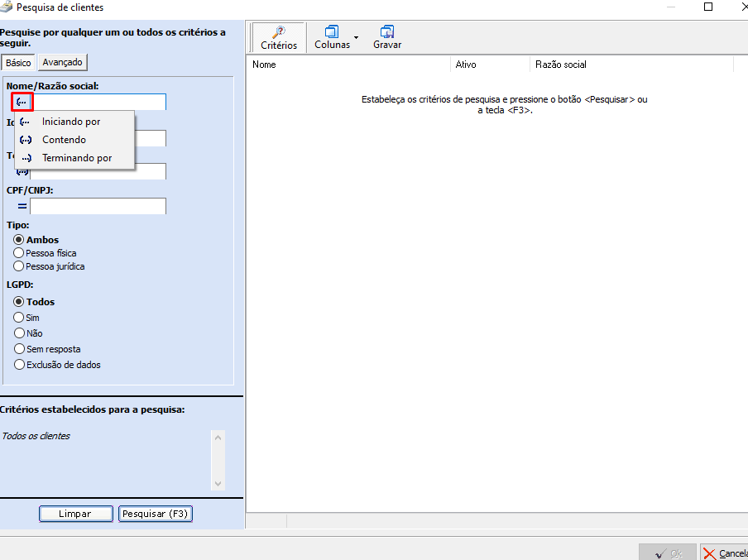748x560 pixels.
Task: Click the Ok button
Action: tap(668, 553)
